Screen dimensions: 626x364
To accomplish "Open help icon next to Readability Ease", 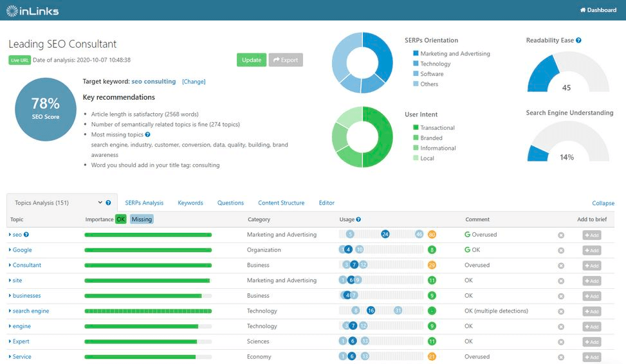I will (578, 41).
